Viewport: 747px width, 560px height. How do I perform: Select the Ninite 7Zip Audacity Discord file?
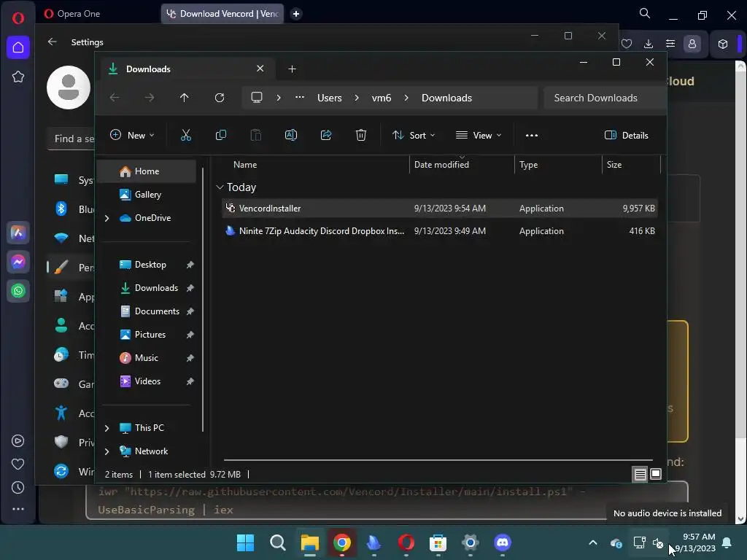tap(440, 231)
